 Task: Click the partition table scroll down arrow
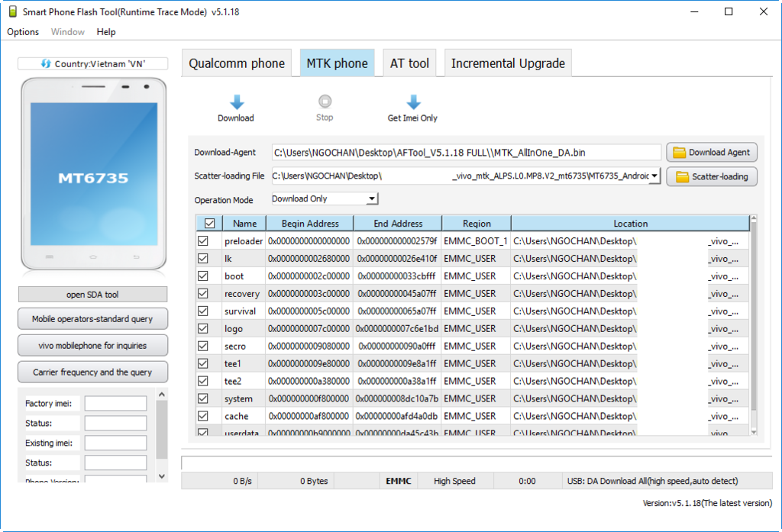click(754, 432)
